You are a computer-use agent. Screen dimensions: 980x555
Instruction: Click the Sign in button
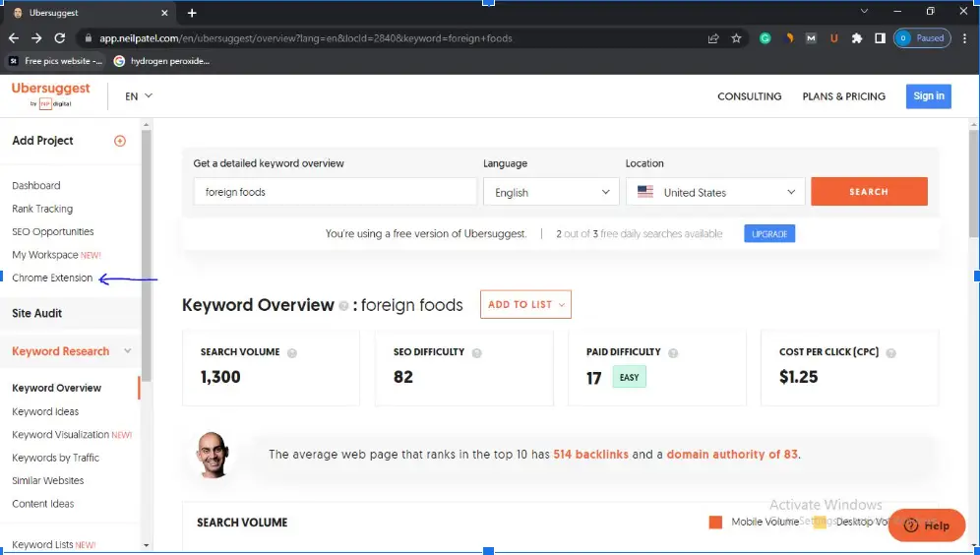929,96
